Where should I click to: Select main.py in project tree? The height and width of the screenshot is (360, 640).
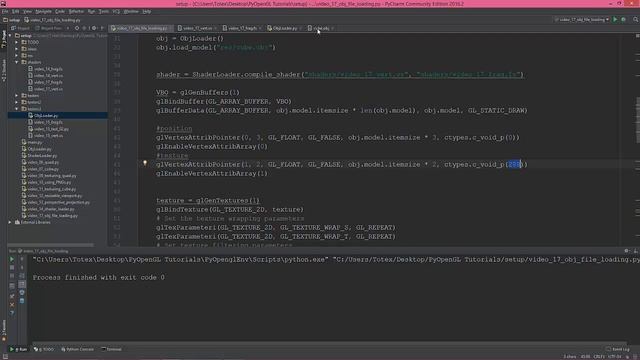tap(32, 142)
